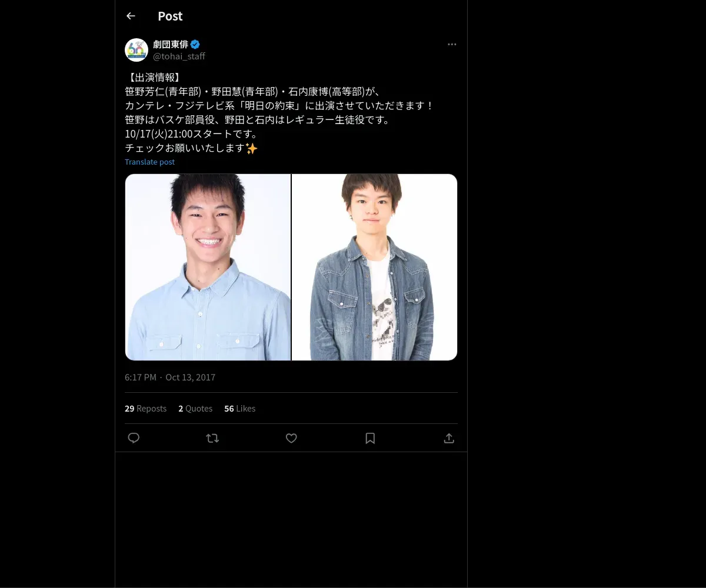Click the reply speech bubble icon
The height and width of the screenshot is (588, 706).
click(x=134, y=438)
